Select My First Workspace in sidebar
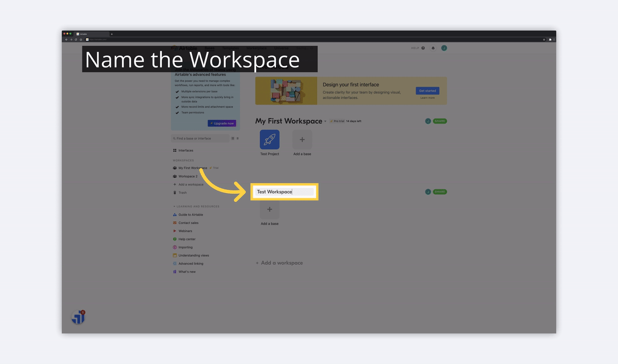Screen dimensions: 618x364 pos(190,168)
